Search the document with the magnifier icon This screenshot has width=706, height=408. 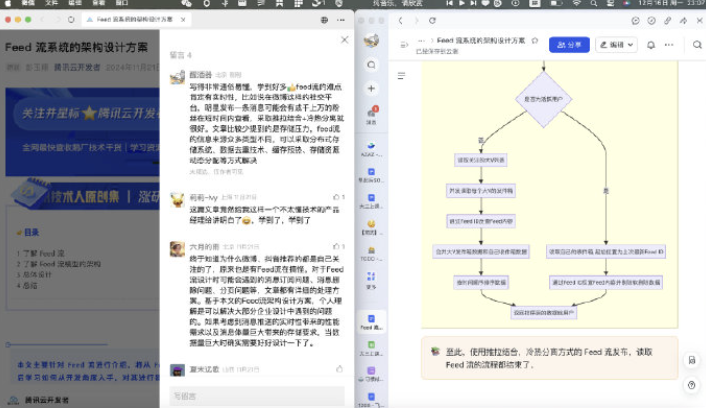pos(694,45)
